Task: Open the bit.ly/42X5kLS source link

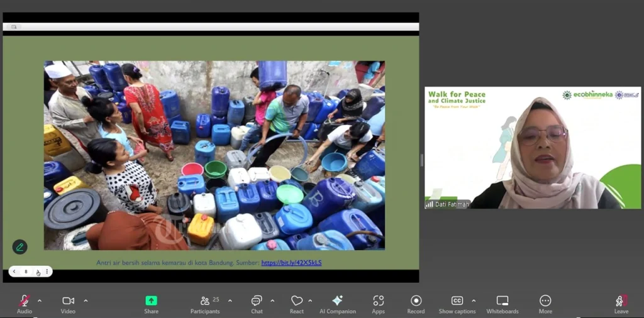Action: click(x=291, y=263)
